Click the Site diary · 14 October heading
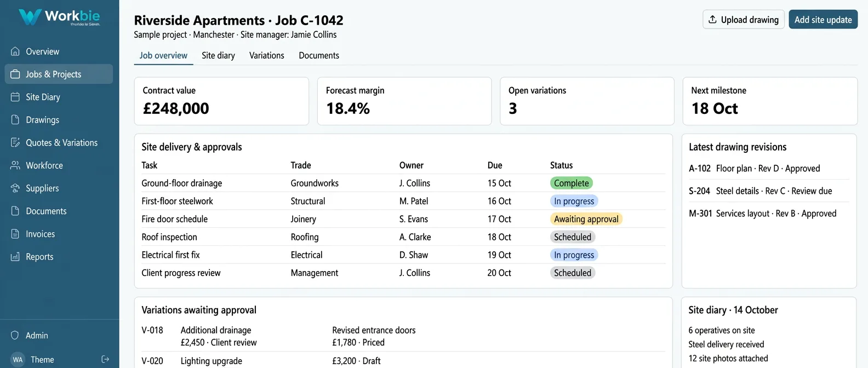Image resolution: width=868 pixels, height=368 pixels. 733,310
